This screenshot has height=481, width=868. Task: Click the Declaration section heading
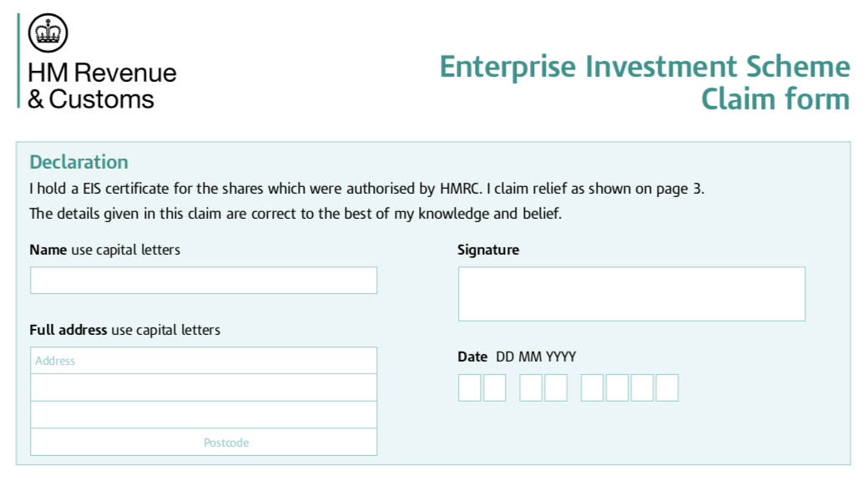pyautogui.click(x=78, y=162)
